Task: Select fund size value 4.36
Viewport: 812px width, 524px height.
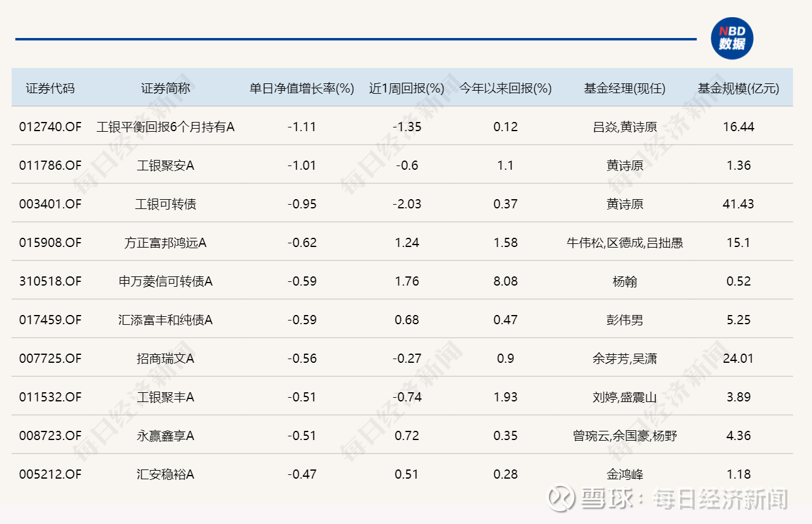Action: (x=738, y=436)
